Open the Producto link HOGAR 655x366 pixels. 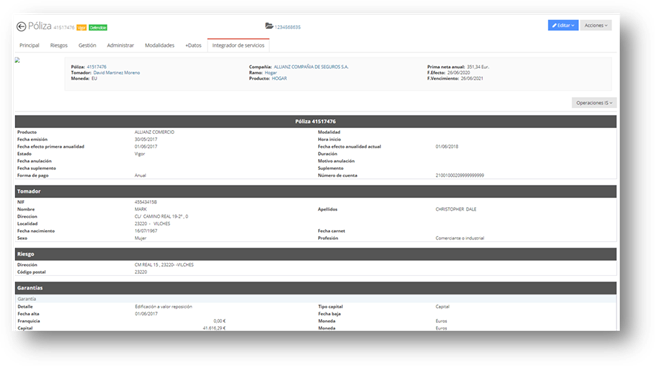279,79
